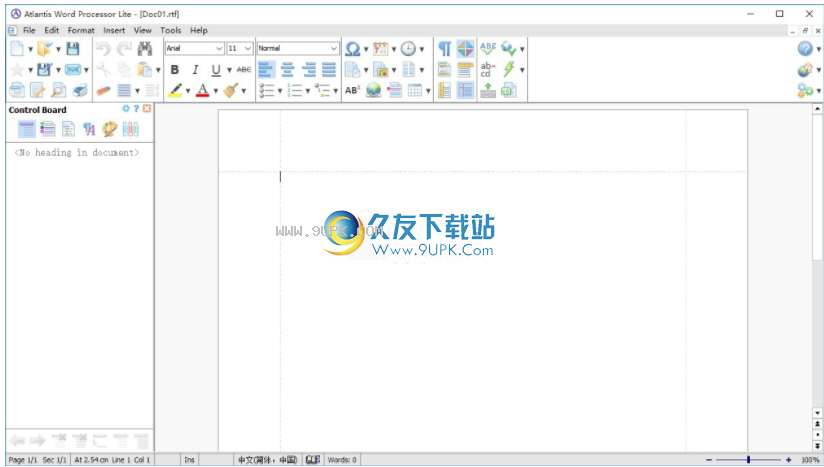Screen dimensions: 824x467
Task: Apply red font color A
Action: [x=202, y=90]
